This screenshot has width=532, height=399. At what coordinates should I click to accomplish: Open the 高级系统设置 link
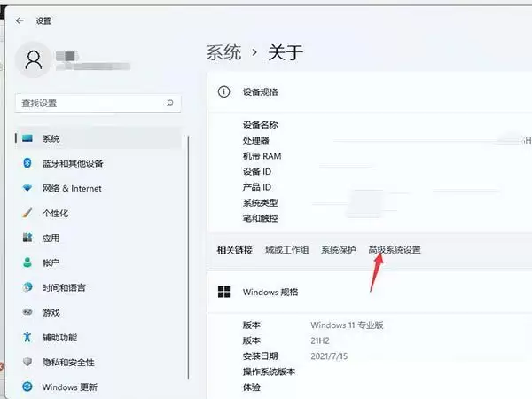click(x=395, y=250)
